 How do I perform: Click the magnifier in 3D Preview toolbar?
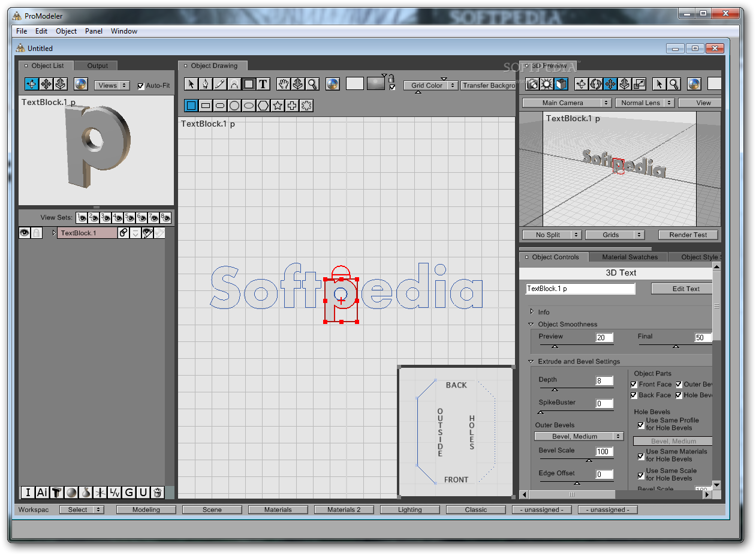[x=674, y=85]
